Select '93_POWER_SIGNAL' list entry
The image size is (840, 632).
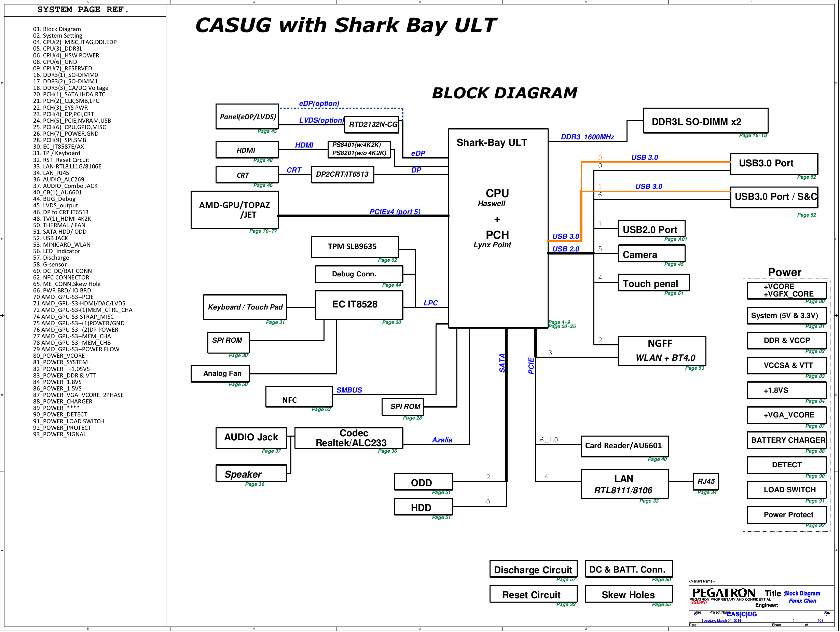click(60, 434)
